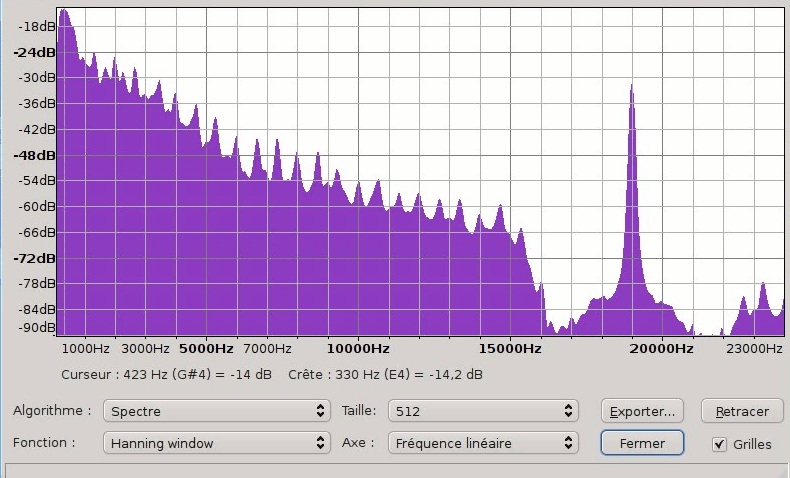Screen dimensions: 790x478
Task: Click the -18dB level axis label
Action: (x=37, y=26)
